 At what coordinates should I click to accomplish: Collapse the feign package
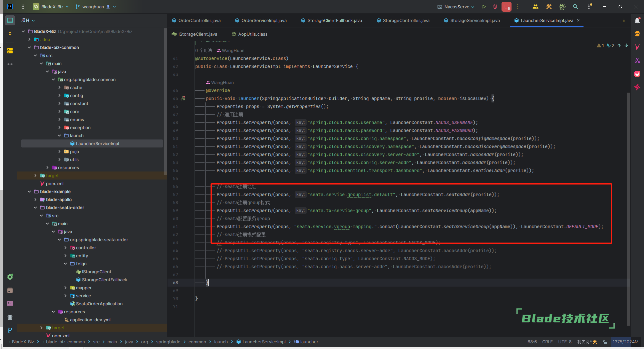[65, 264]
